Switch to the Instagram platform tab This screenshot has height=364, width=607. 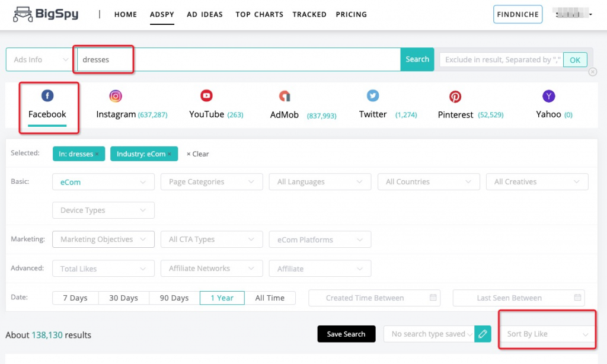point(132,106)
